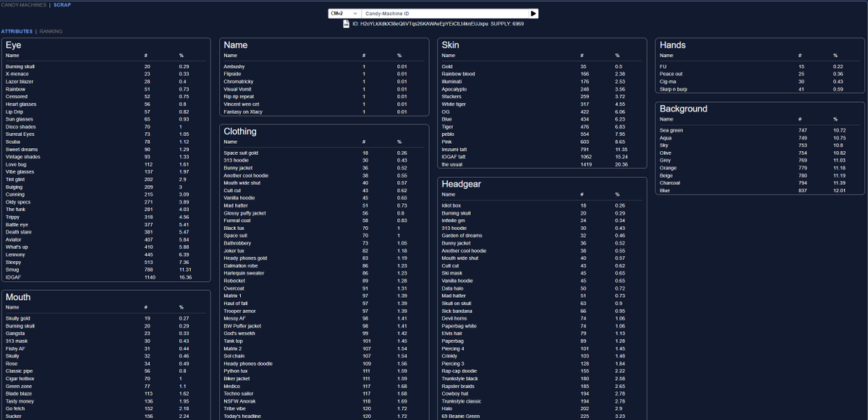The width and height of the screenshot is (868, 420).
Task: Switch to the ATTRIBUTES tab
Action: tap(17, 31)
